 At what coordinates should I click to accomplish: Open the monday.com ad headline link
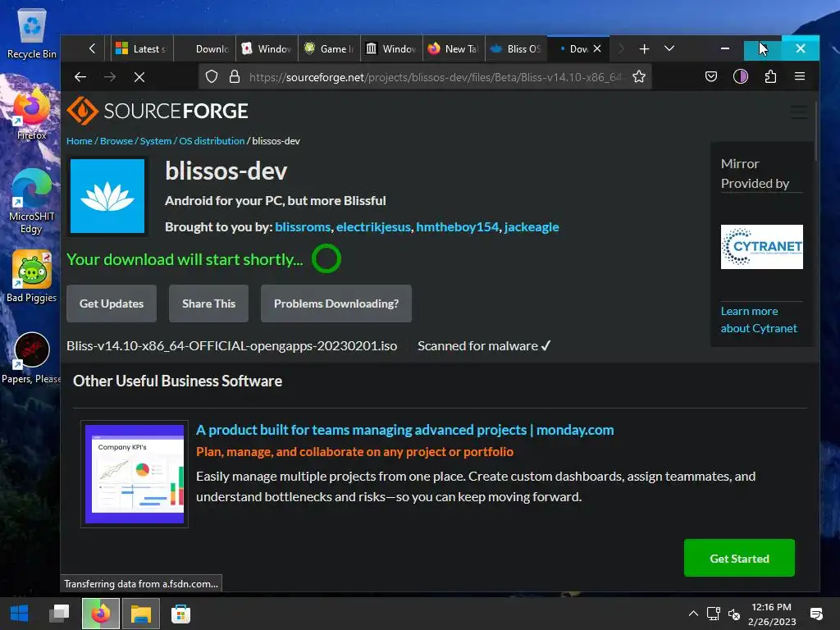(405, 430)
